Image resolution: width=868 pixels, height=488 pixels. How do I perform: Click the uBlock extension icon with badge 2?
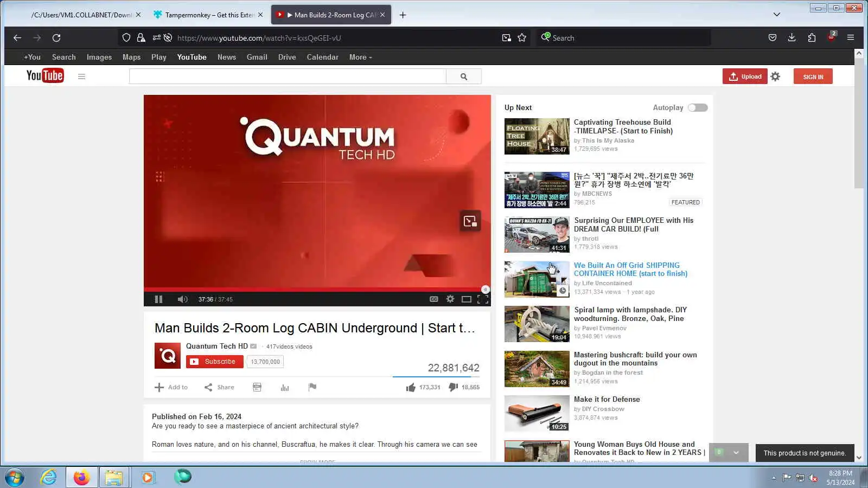pos(832,37)
